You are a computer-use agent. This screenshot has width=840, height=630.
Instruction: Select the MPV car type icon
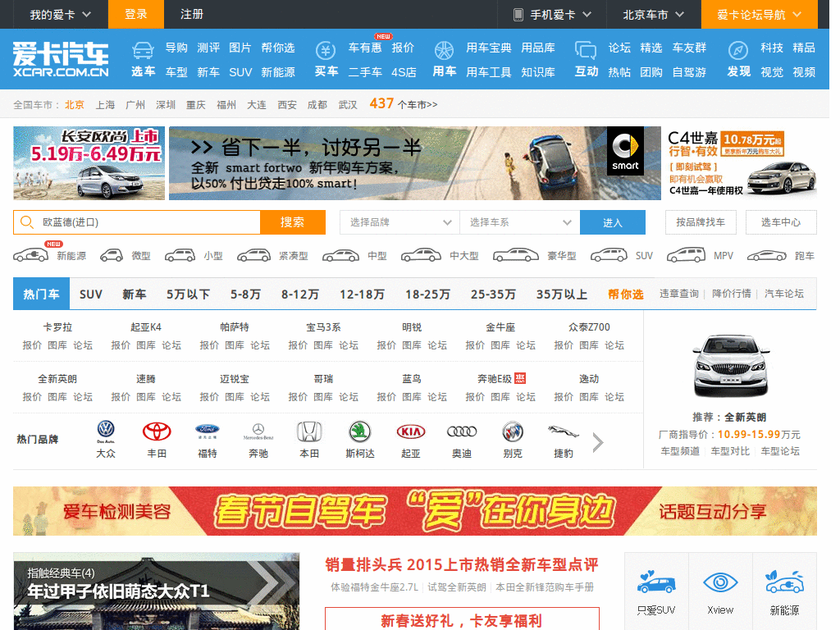[686, 256]
